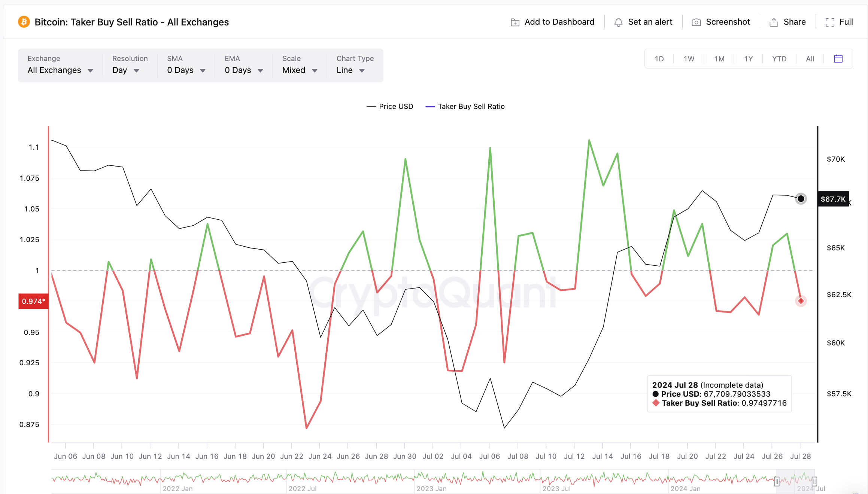Click the Add to Dashboard folder icon
868x494 pixels.
(x=515, y=22)
